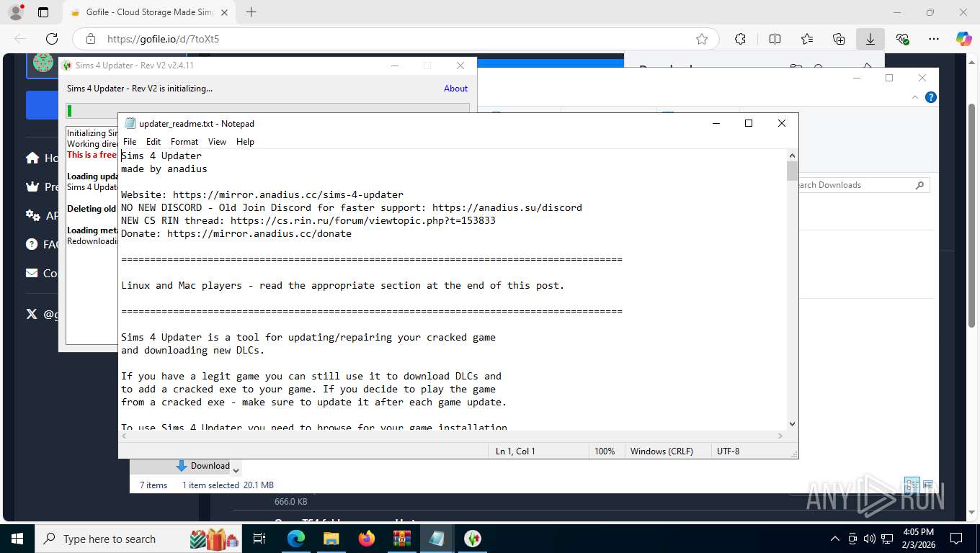Select Sims 4 Updater on the taskbar
Image resolution: width=980 pixels, height=553 pixels.
click(x=472, y=539)
